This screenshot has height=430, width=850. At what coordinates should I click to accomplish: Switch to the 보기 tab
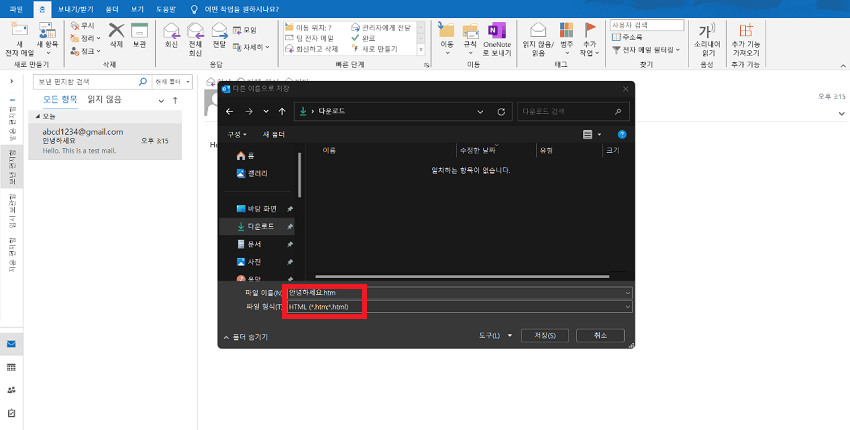tap(137, 9)
